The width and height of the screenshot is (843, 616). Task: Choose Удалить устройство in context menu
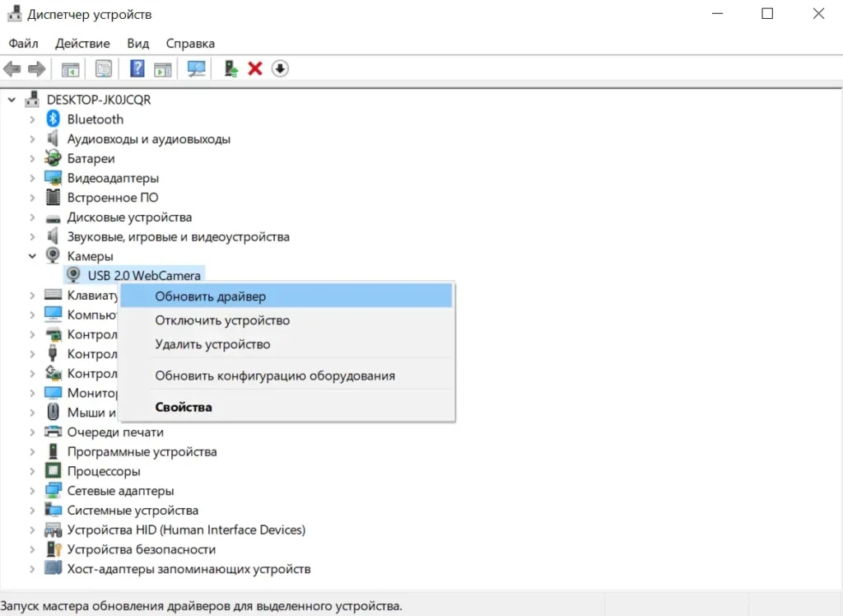coord(286,344)
